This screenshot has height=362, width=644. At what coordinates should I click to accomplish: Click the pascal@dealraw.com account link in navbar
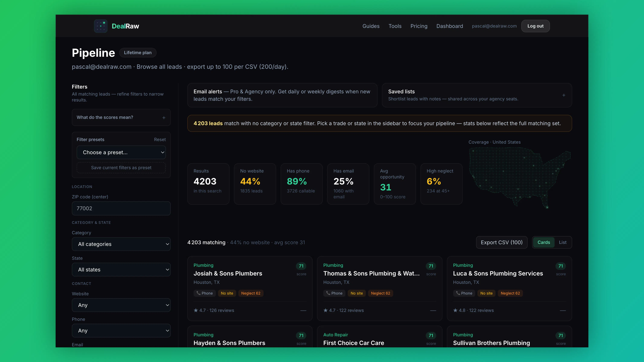[494, 26]
